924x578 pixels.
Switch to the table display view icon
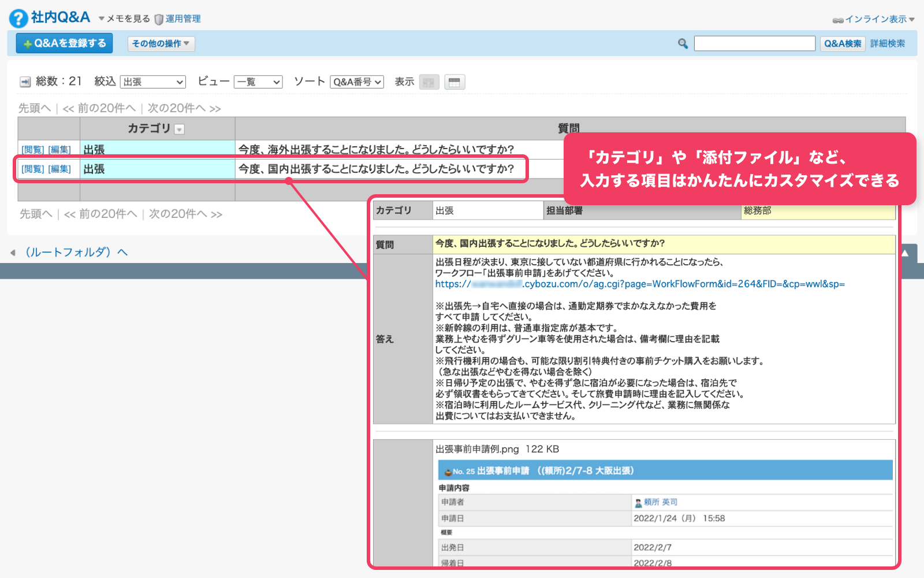[x=454, y=82]
